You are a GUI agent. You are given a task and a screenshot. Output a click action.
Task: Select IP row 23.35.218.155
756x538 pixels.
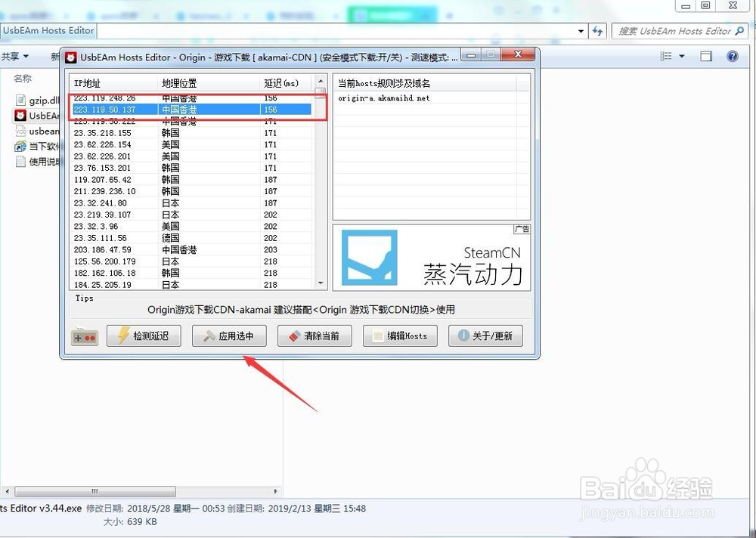[x=192, y=133]
